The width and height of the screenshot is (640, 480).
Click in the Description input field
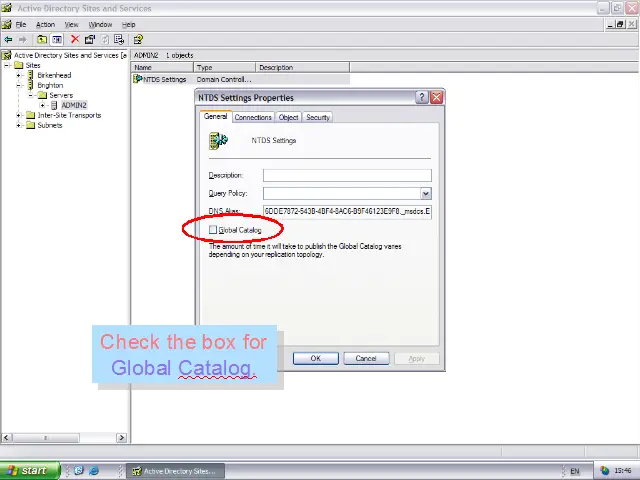click(x=347, y=175)
